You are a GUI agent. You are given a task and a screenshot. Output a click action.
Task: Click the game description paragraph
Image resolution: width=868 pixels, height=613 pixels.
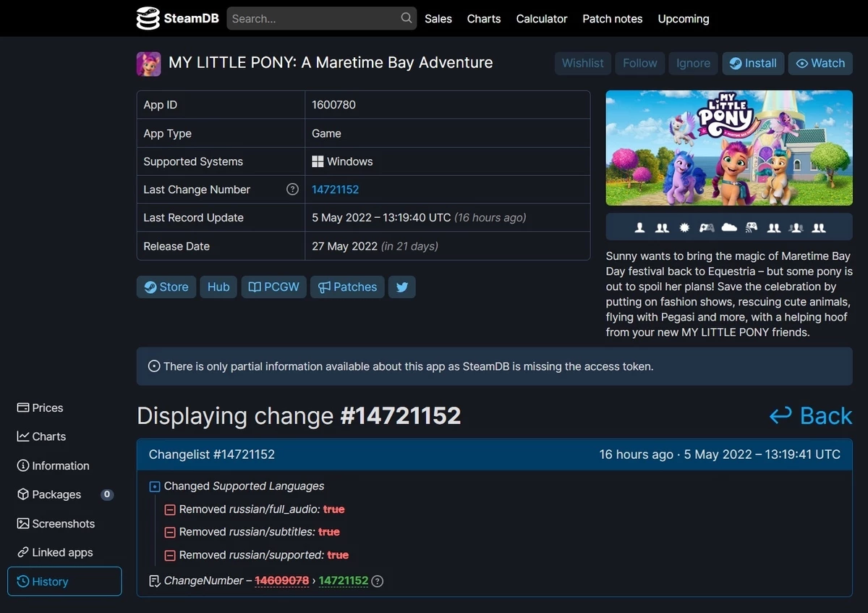coord(729,295)
